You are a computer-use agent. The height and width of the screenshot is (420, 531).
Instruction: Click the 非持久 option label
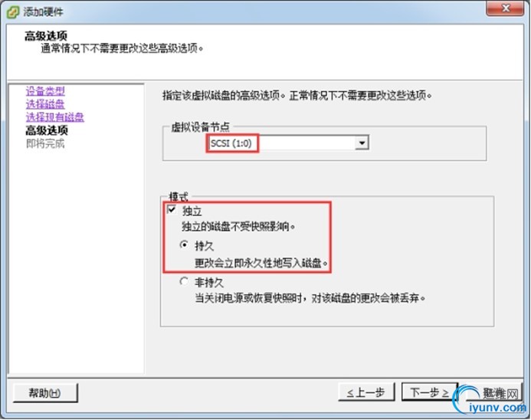(x=209, y=283)
